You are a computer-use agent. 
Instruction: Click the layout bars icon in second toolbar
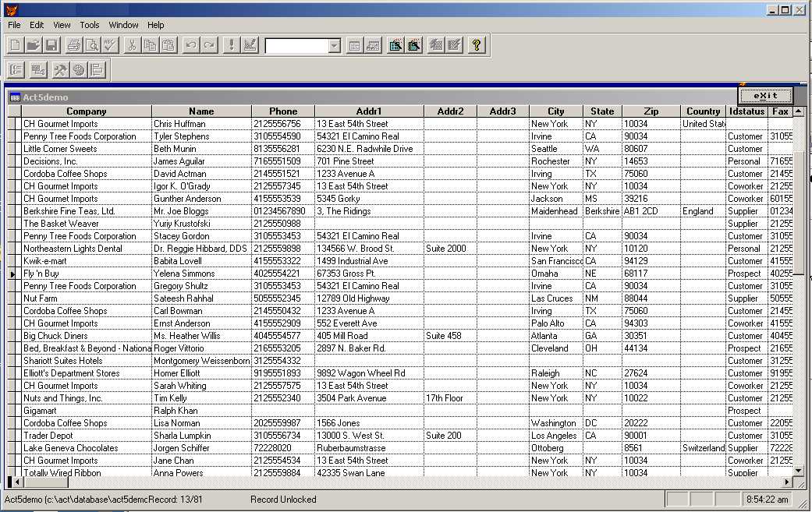tap(97, 69)
